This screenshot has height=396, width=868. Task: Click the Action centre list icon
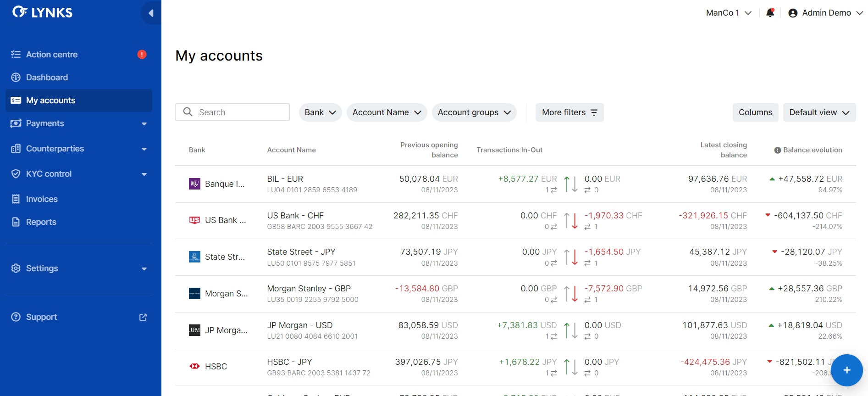click(16, 55)
